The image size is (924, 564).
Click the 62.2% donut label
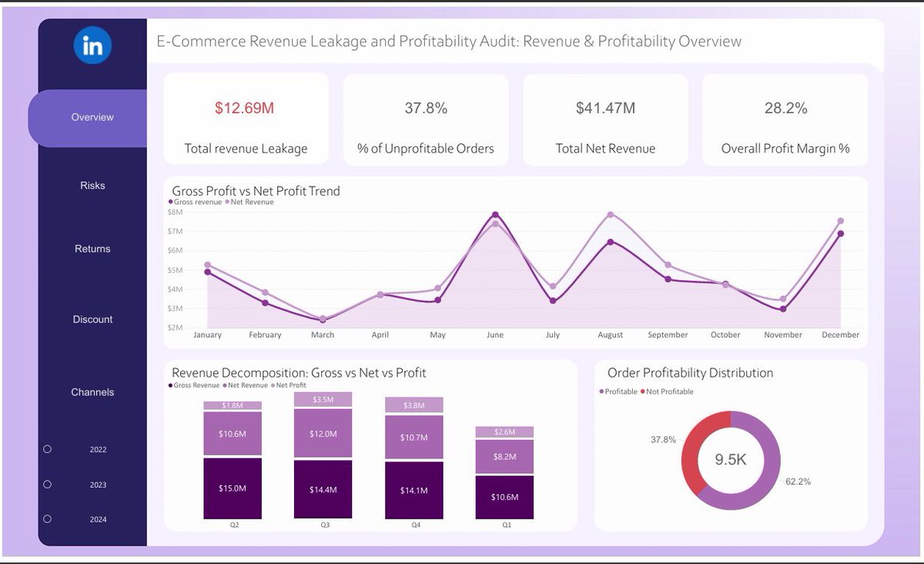point(798,482)
